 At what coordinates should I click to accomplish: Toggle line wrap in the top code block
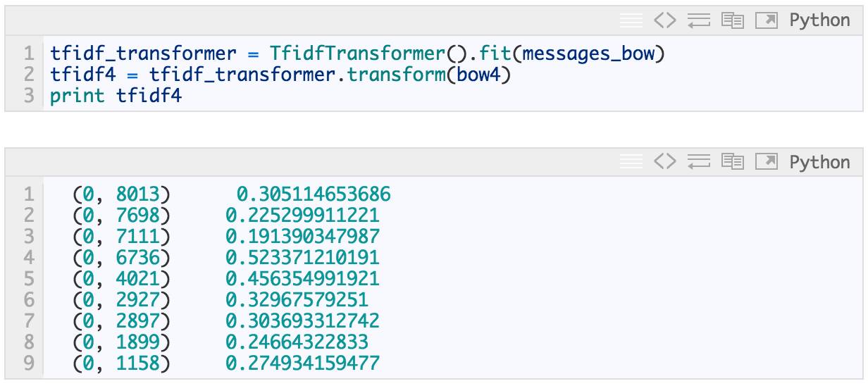coord(698,21)
